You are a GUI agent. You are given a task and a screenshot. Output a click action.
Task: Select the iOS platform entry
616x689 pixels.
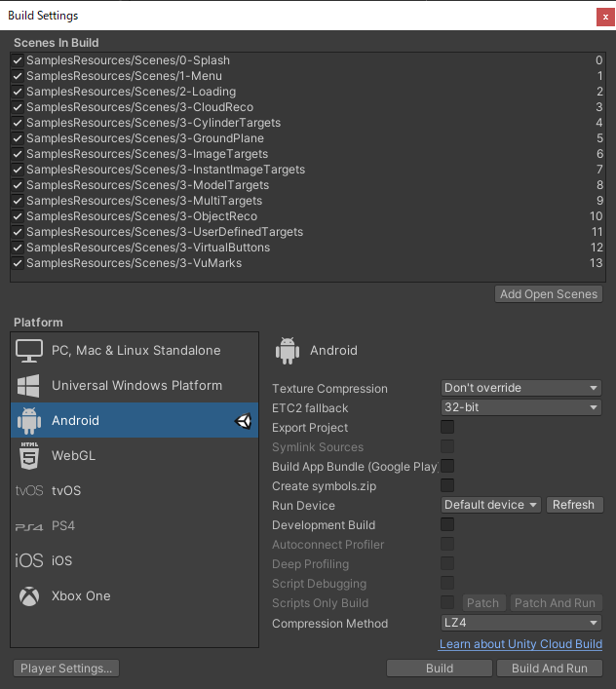point(135,560)
